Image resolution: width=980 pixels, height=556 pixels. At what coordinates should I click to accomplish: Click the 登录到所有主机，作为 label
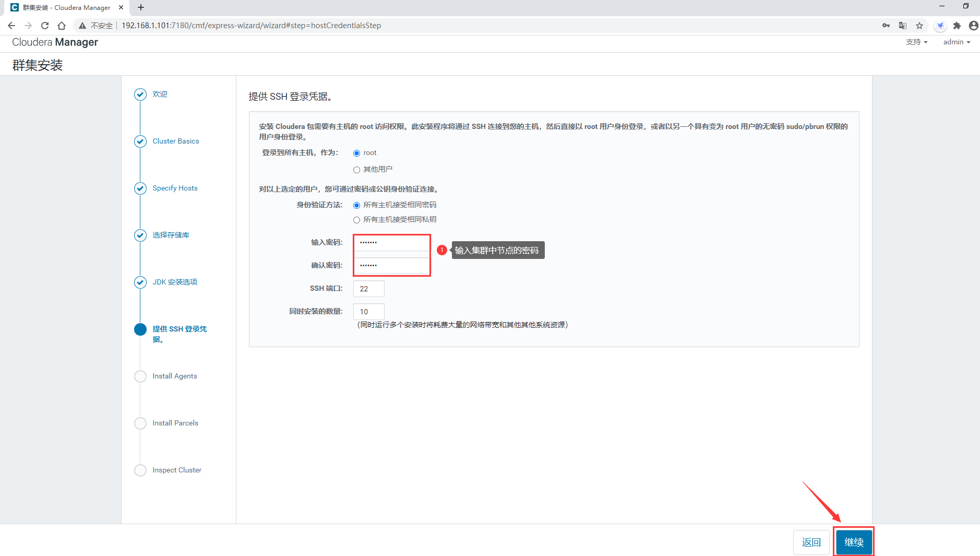[300, 153]
